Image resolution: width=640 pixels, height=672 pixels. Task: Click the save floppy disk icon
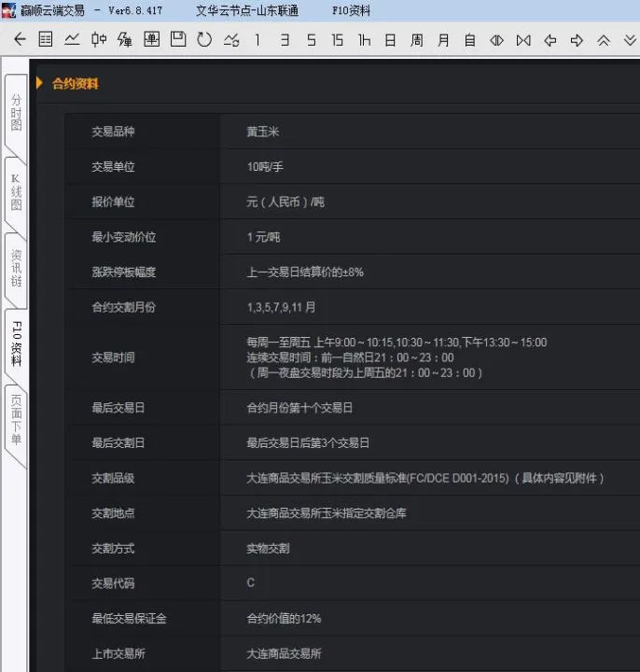(x=178, y=39)
